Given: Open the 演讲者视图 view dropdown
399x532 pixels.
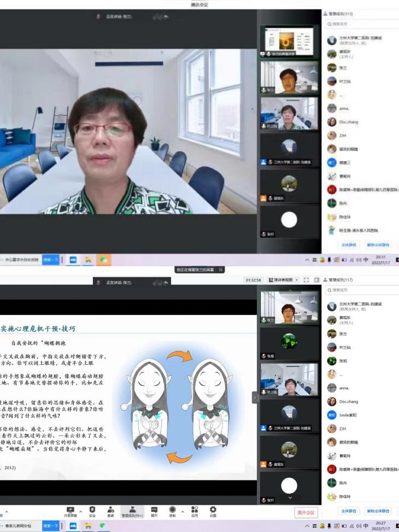Looking at the screenshot, I should [x=282, y=280].
